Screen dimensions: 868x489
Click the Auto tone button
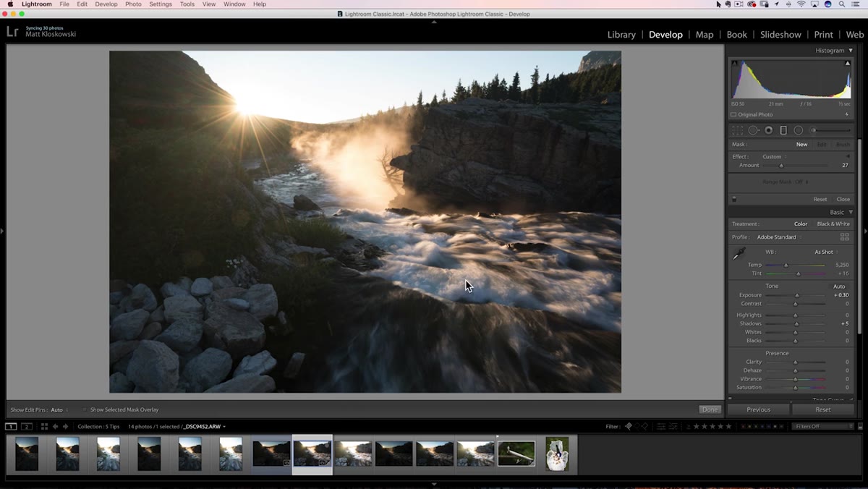point(839,286)
